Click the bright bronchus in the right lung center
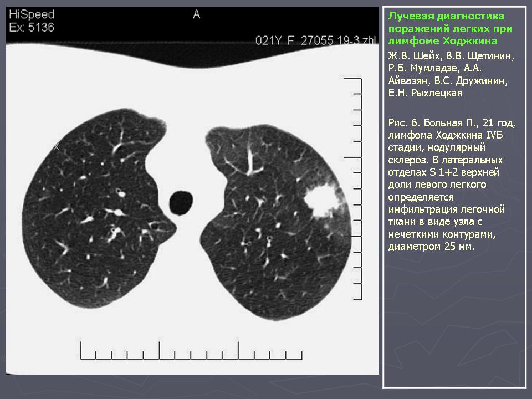 tap(120, 192)
